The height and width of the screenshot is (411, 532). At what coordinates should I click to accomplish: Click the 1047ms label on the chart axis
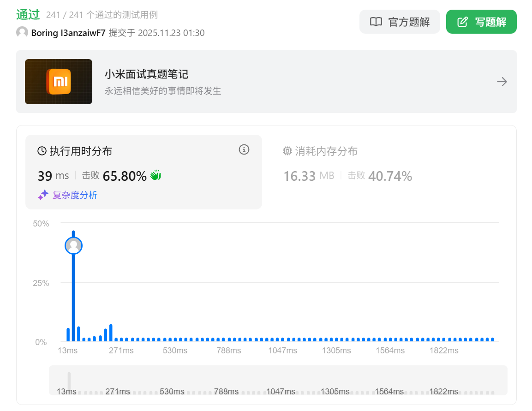pos(283,350)
